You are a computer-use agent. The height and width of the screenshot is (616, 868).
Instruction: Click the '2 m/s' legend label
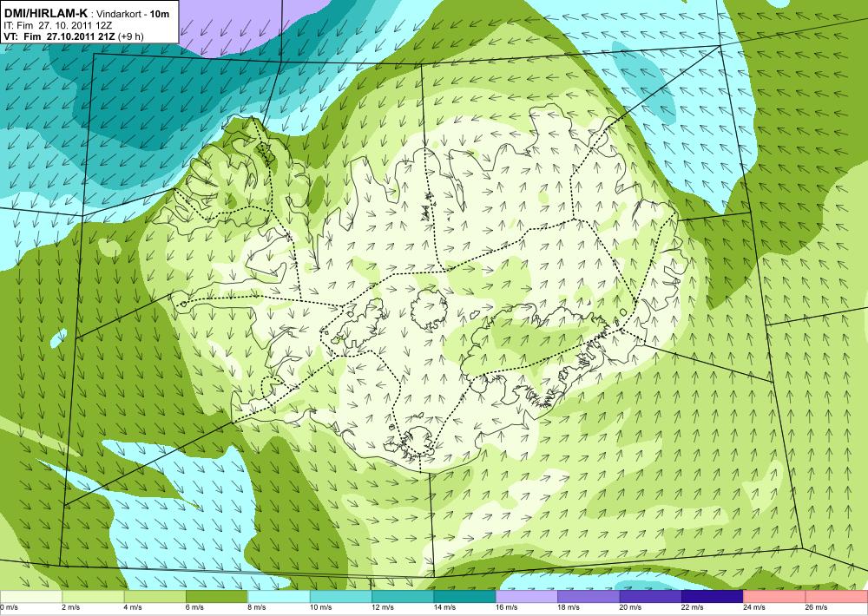[71, 607]
